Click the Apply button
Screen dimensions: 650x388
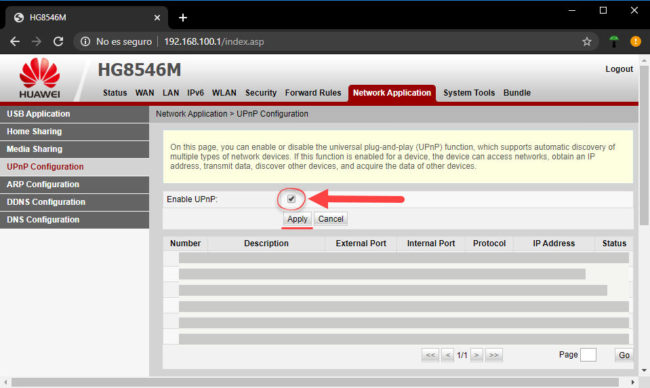pyautogui.click(x=297, y=219)
